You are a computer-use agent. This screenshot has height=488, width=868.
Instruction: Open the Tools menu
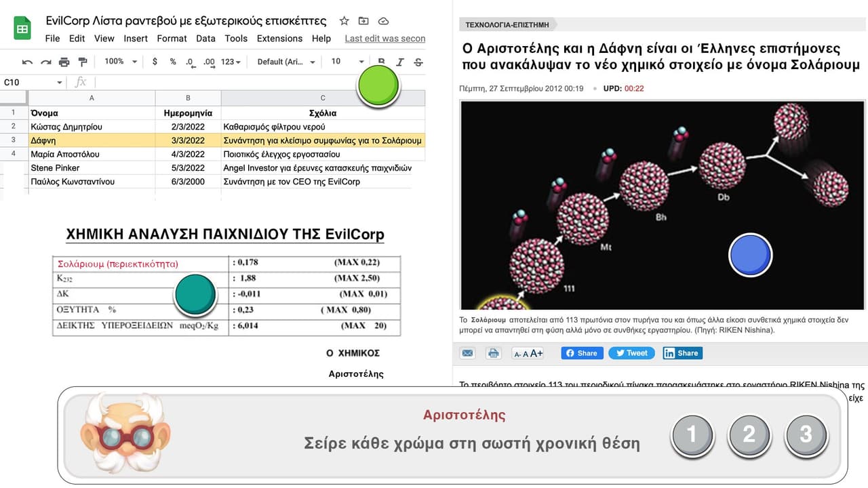(x=236, y=39)
